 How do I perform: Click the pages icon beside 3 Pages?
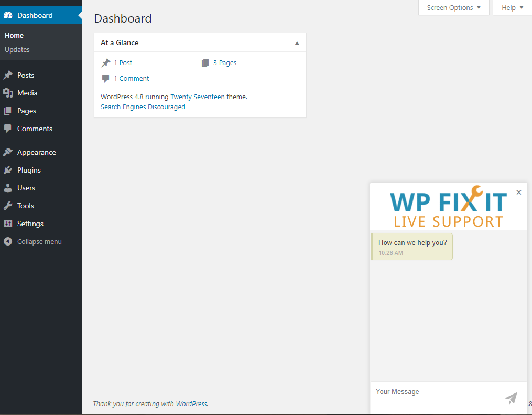[205, 63]
